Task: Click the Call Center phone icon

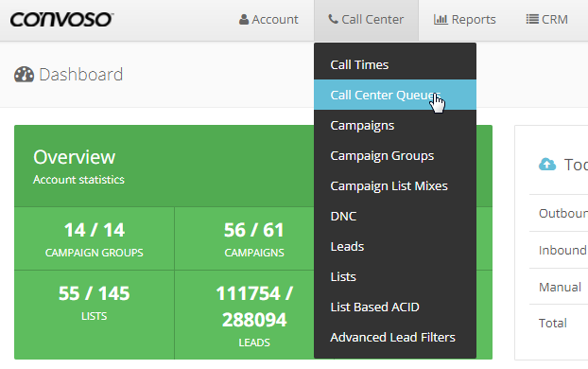Action: coord(333,19)
